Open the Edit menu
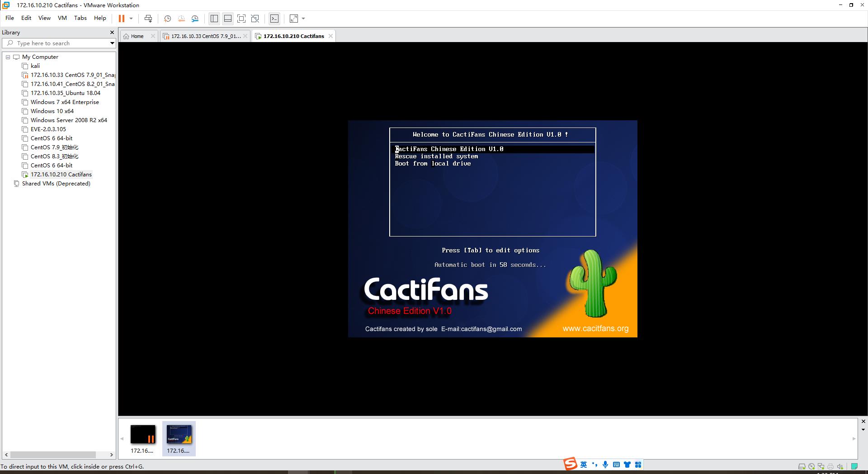The height and width of the screenshot is (474, 868). pyautogui.click(x=26, y=18)
